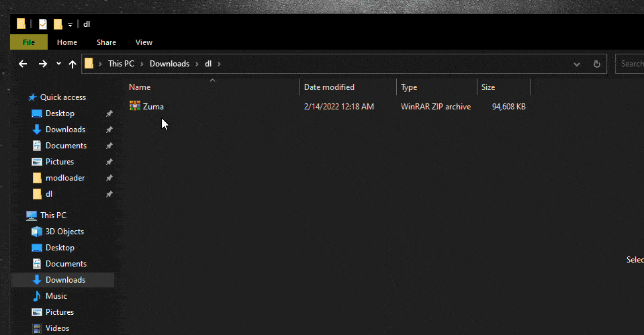The width and height of the screenshot is (644, 335).
Task: Open the dl pinned folder
Action: click(x=48, y=194)
